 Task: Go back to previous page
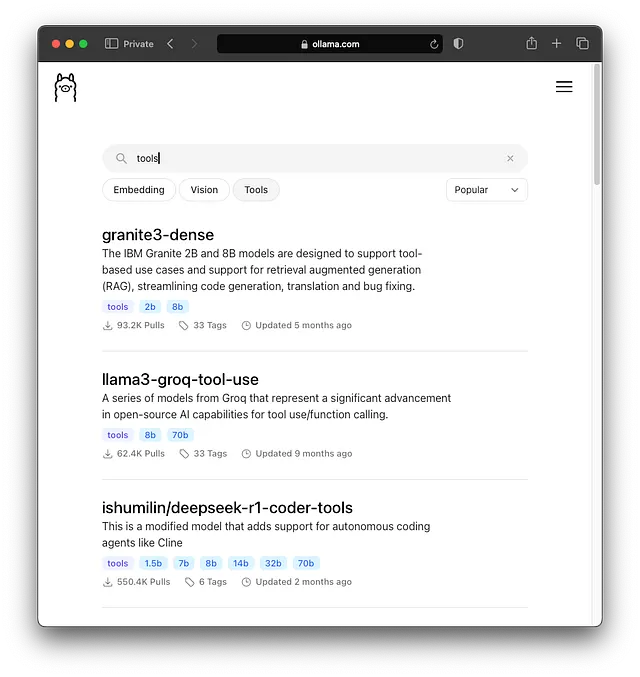click(170, 44)
